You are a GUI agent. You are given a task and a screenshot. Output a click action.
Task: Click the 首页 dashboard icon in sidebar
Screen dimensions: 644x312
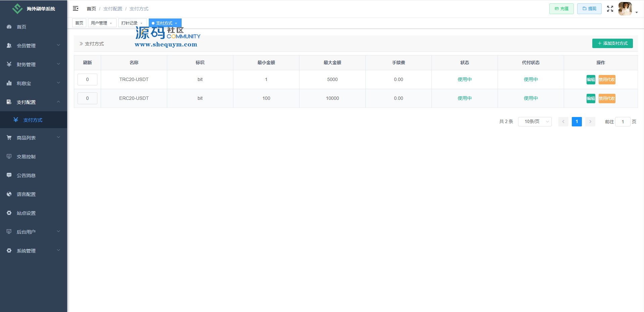(9, 27)
